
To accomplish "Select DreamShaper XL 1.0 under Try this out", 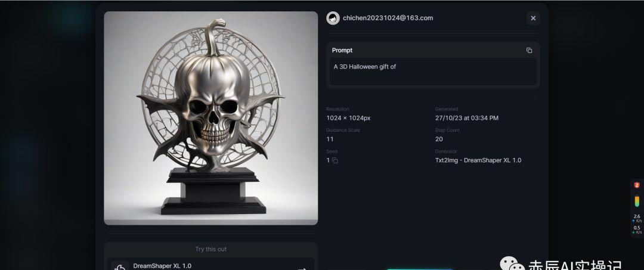I will click(x=210, y=265).
